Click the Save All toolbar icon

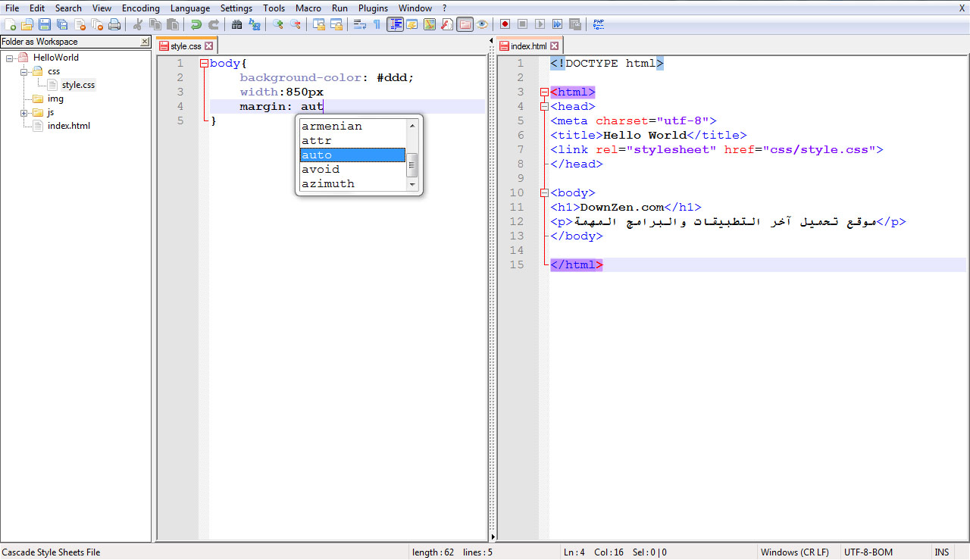click(x=62, y=24)
